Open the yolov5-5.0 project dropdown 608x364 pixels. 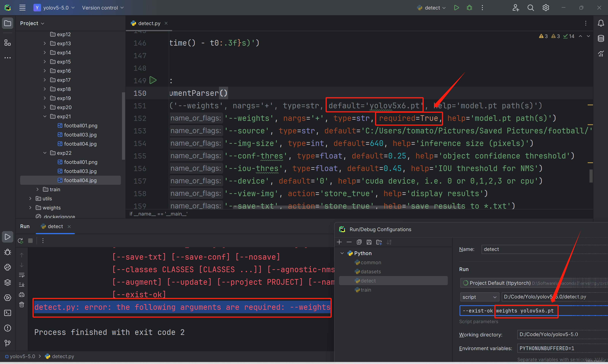point(54,8)
